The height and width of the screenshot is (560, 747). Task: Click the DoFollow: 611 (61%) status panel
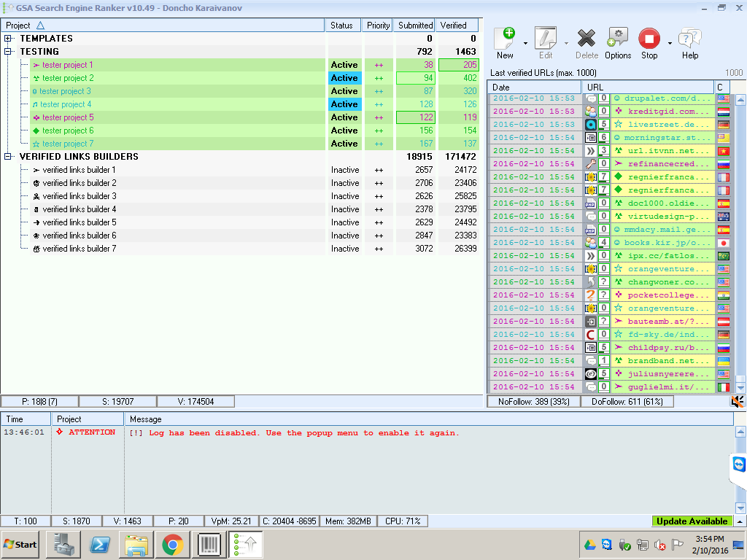point(627,402)
